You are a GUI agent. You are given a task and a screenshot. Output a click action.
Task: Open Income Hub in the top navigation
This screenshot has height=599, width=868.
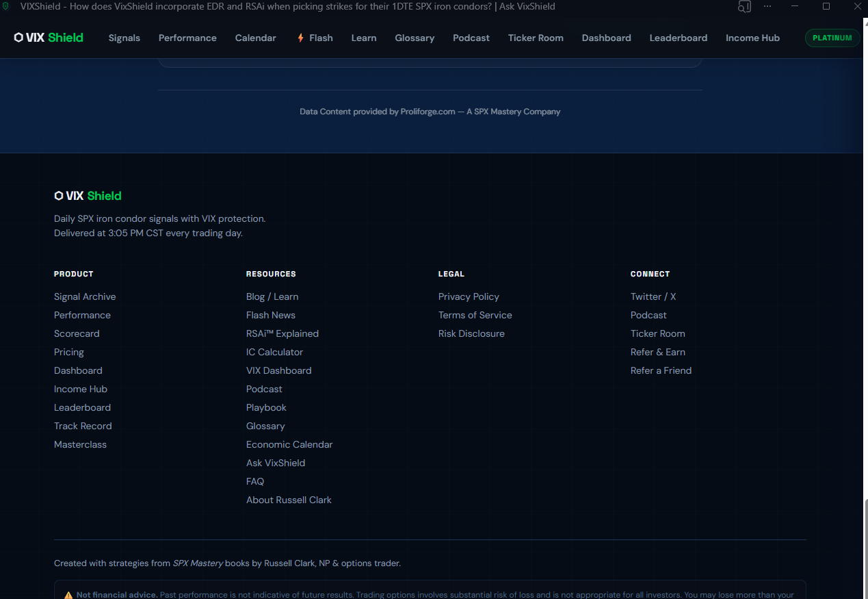click(752, 38)
